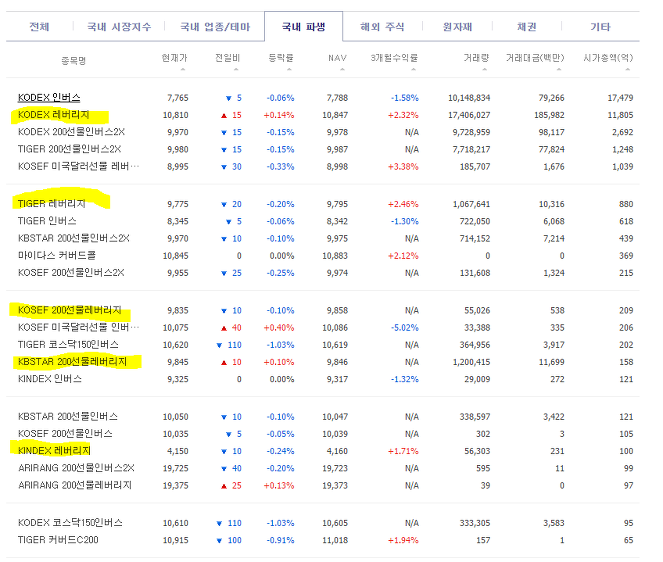Click market cap value 880
The width and height of the screenshot is (663, 562).
(x=626, y=204)
